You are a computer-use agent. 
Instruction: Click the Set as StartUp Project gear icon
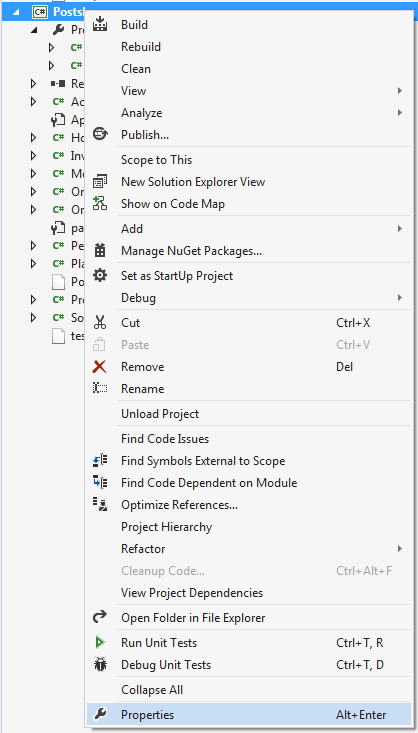pos(100,275)
